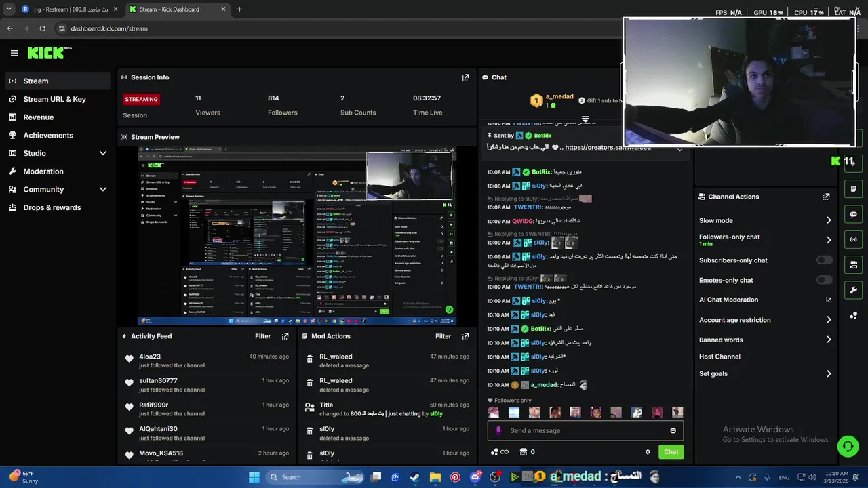Open the camera widget in right sidebar
Screen dimensions: 868x488
click(x=853, y=265)
